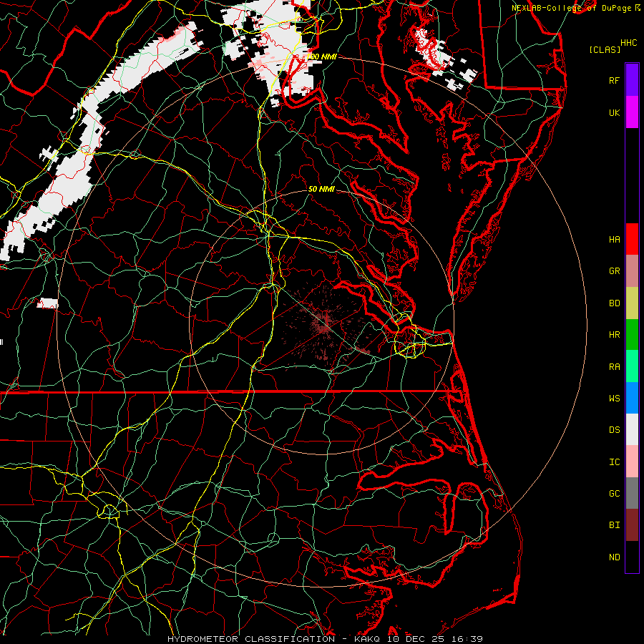Click the ND black legend swatch
The width and height of the screenshot is (644, 644).
click(x=632, y=557)
